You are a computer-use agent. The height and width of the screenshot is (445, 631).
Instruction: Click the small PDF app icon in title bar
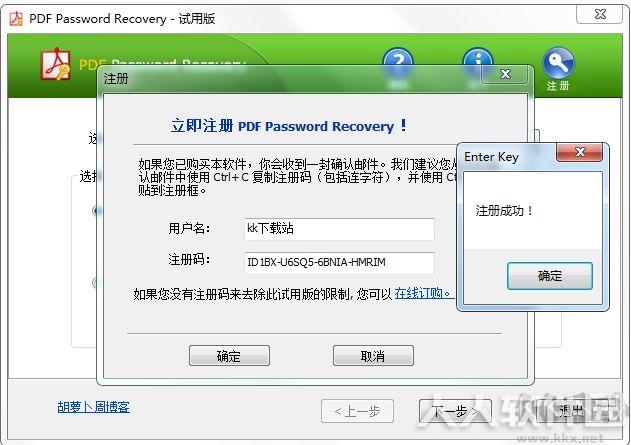16,19
